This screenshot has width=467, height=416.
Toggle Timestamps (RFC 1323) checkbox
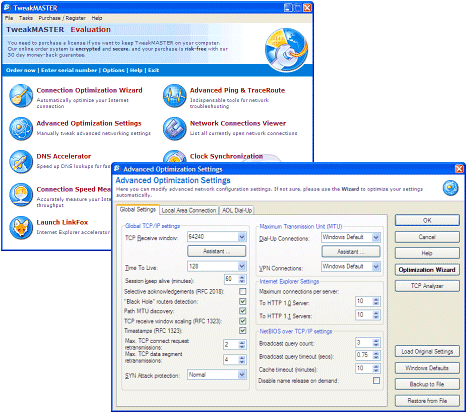point(243,331)
